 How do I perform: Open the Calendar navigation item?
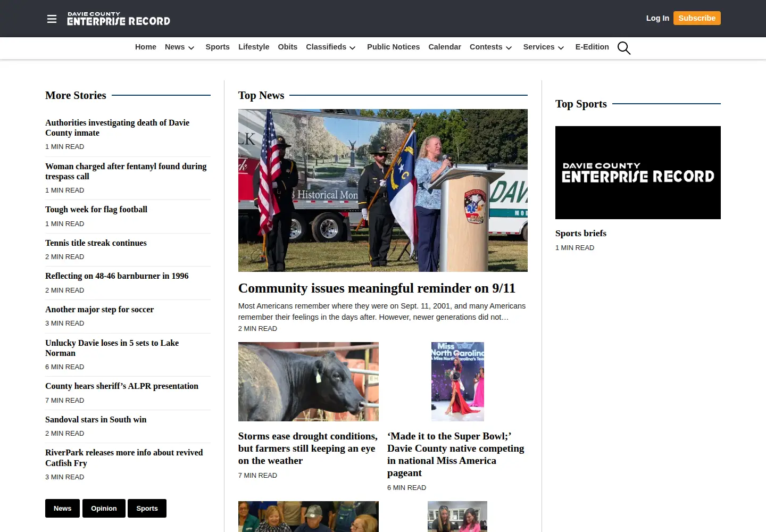point(445,47)
